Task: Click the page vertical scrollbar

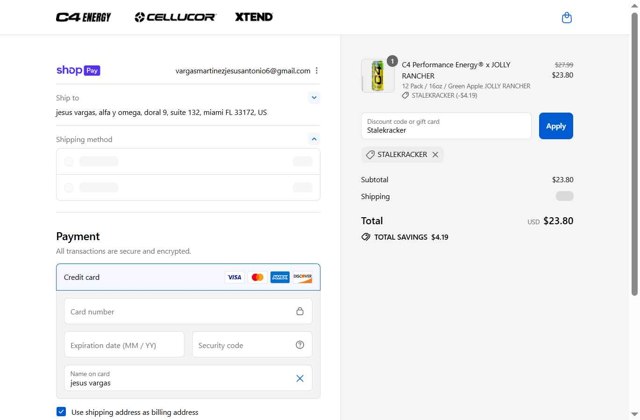Action: coord(634,153)
